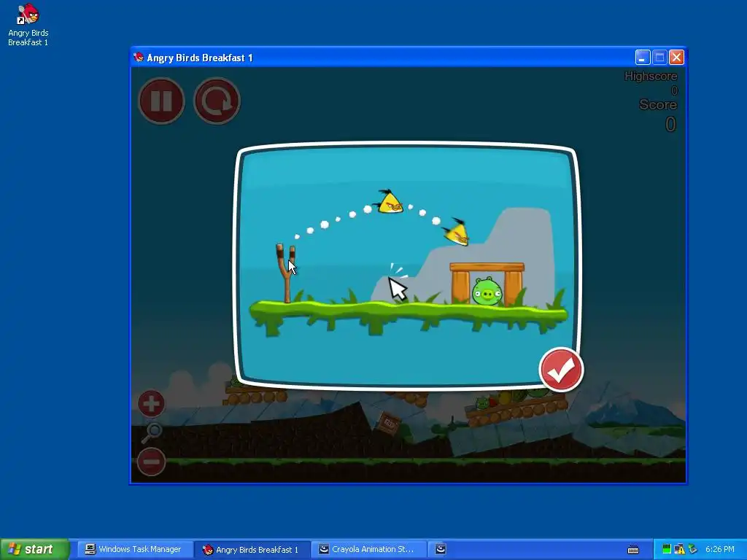Maximize the Angry Birds Breakfast window

[659, 58]
